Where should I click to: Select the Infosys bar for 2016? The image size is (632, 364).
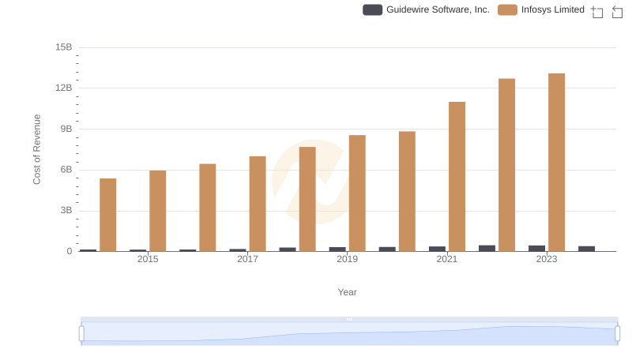208,208
